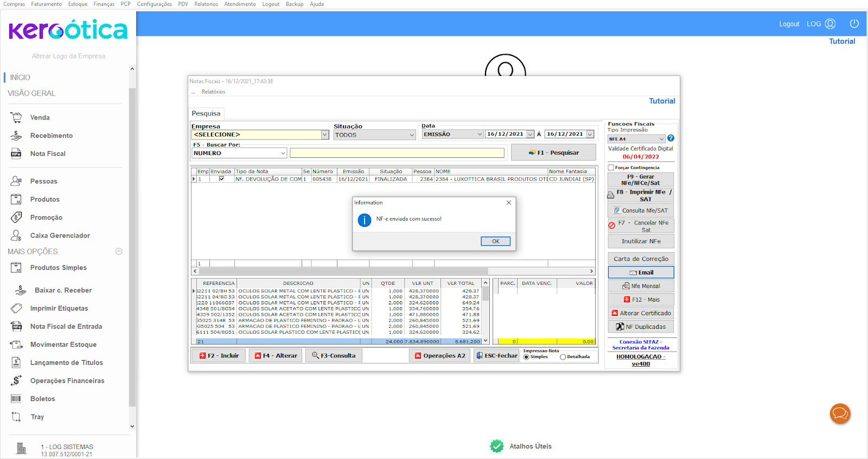Click ESC-Fechar button

496,355
